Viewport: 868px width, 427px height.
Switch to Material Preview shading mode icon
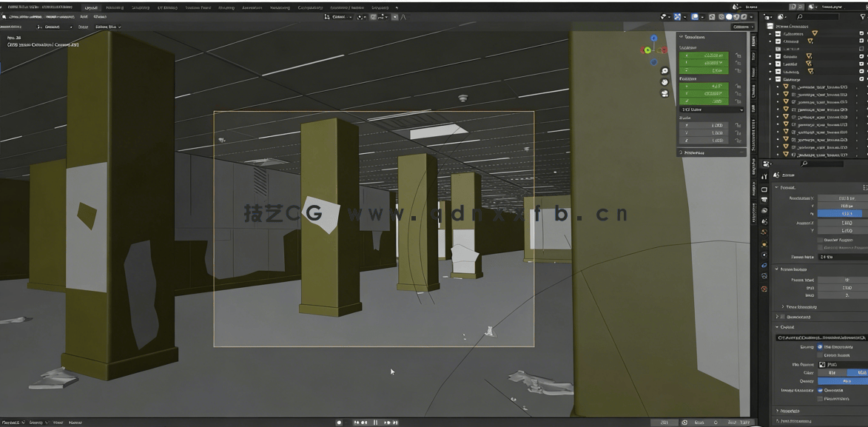coord(736,16)
